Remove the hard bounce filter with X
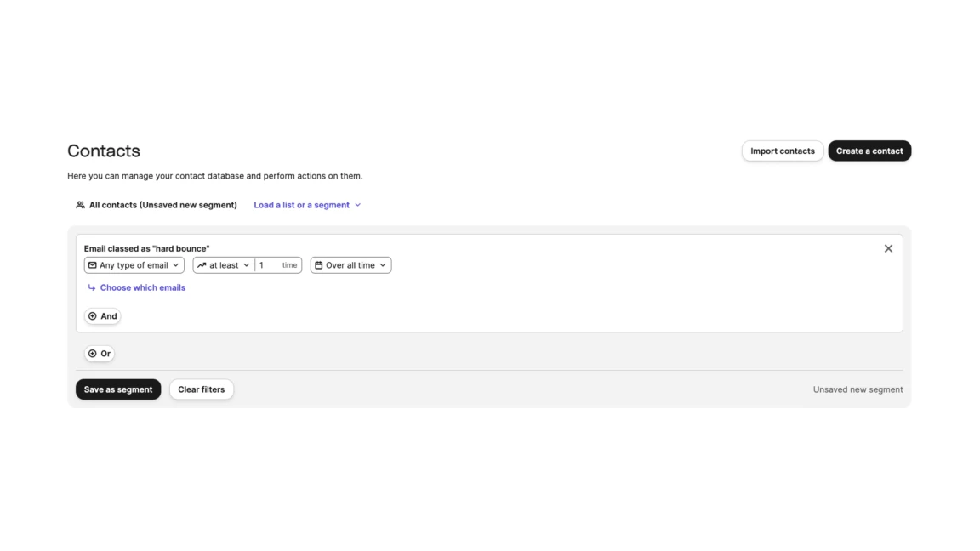Image resolution: width=980 pixels, height=551 pixels. [888, 248]
